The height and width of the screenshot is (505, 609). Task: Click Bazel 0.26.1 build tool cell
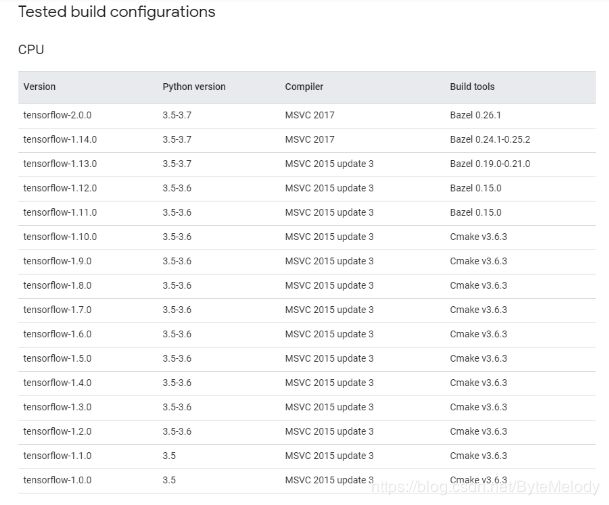point(475,115)
